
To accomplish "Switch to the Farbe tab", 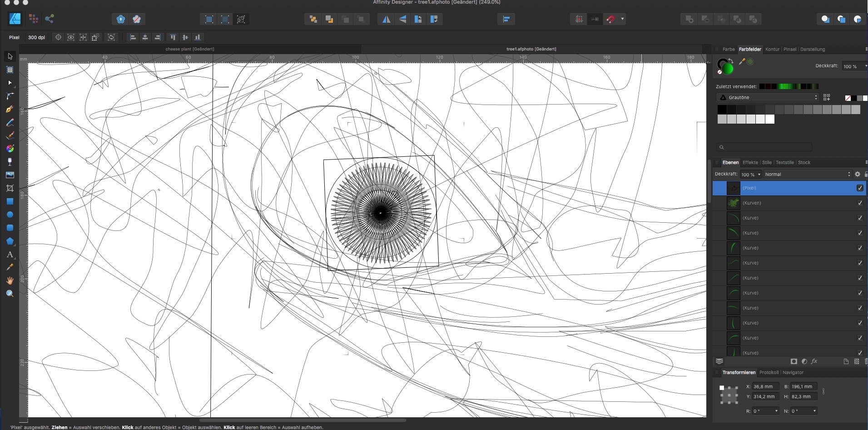I will click(x=729, y=49).
